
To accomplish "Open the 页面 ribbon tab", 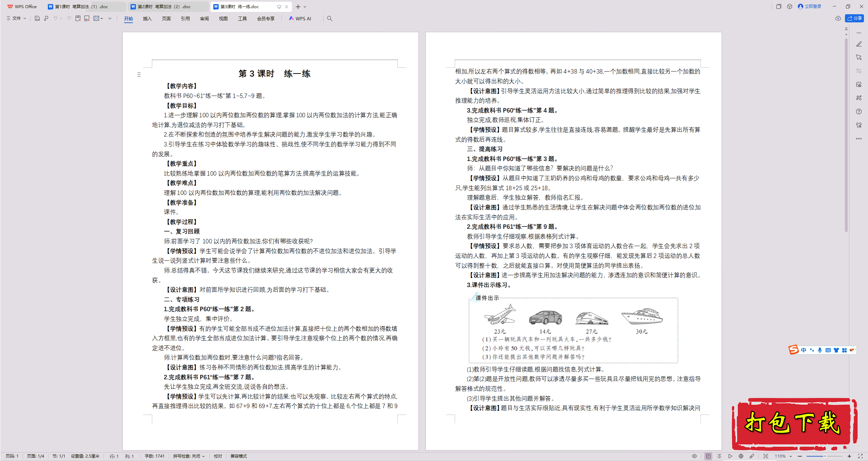I will [166, 19].
